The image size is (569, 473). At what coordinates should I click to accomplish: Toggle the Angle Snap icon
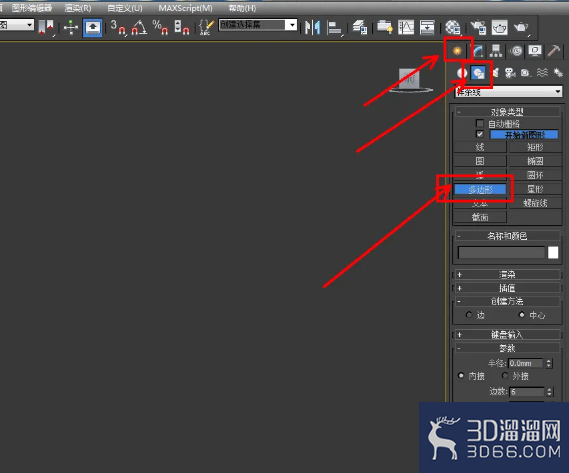pos(139,27)
